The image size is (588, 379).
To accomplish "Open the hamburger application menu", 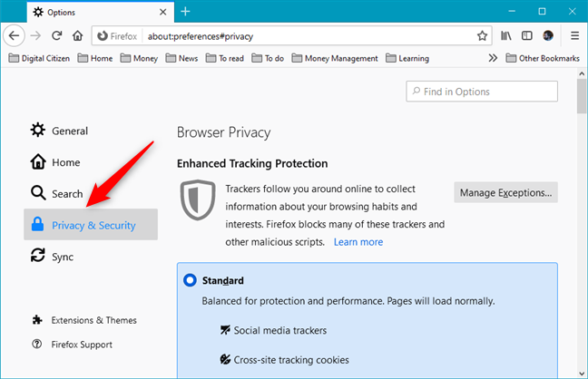I will coord(574,36).
